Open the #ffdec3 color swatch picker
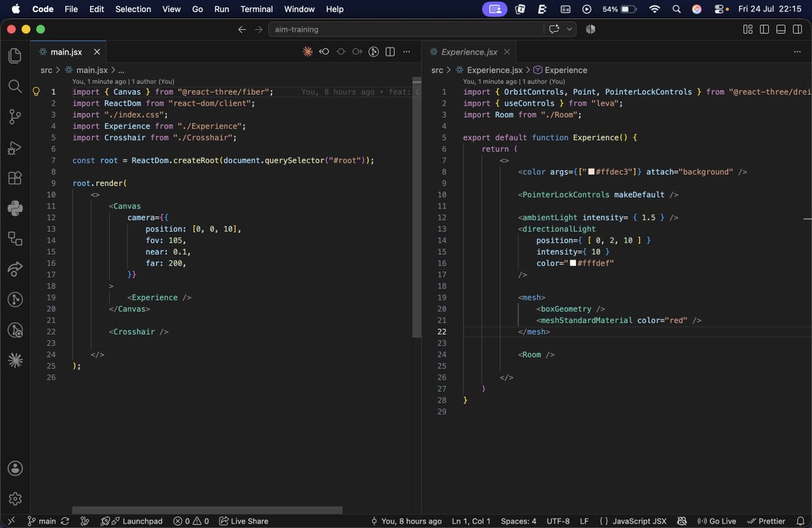Viewport: 812px width, 528px height. click(x=591, y=172)
